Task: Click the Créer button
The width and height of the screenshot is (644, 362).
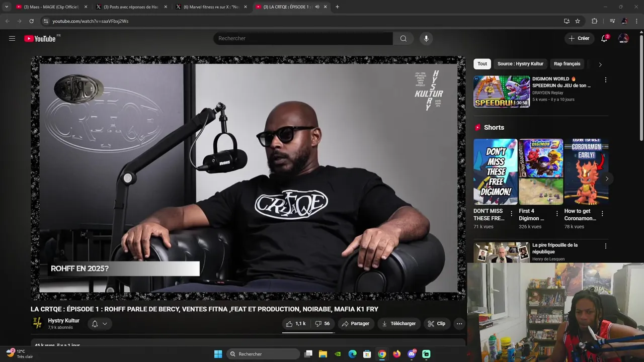Action: pos(579,38)
